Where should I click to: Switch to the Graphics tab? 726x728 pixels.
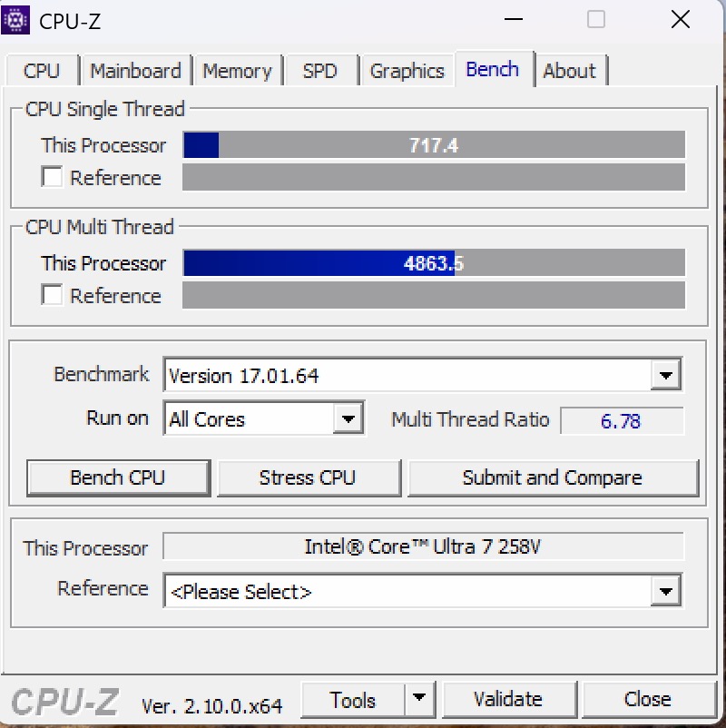[x=407, y=71]
